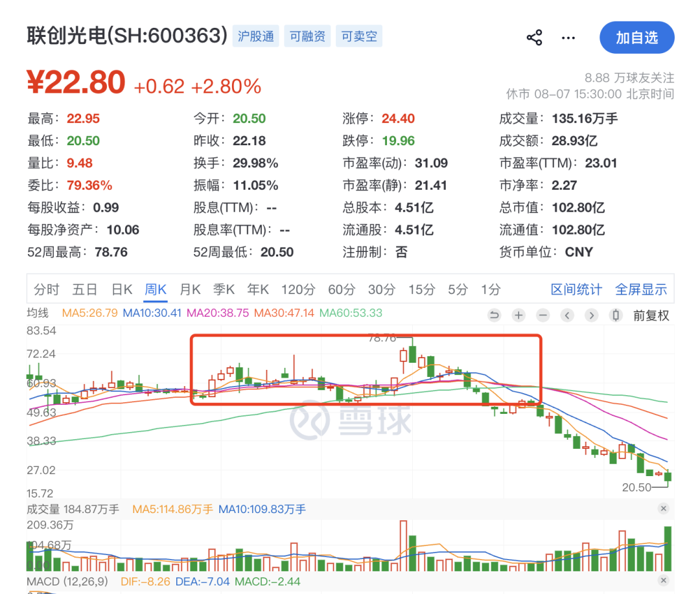
Task: Click the 加自选 button
Action: (x=636, y=38)
